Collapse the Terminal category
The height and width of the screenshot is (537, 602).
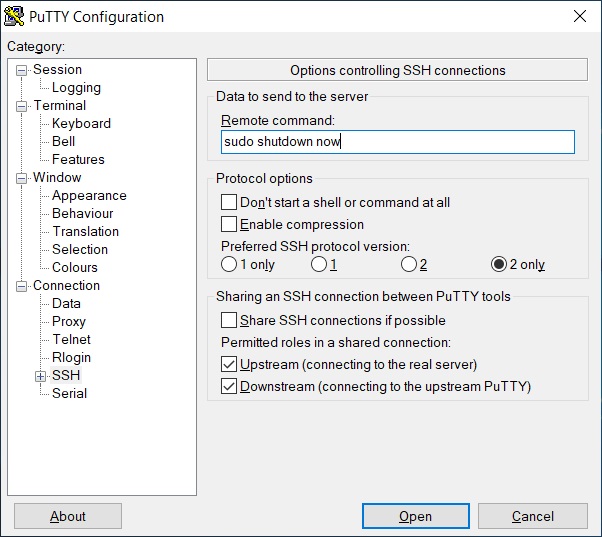22,106
